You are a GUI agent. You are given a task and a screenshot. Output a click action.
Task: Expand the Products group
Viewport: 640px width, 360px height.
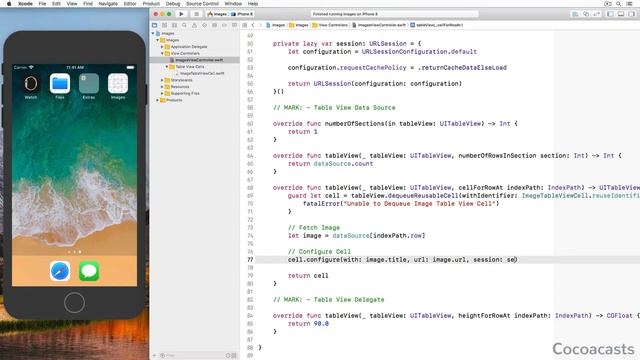pos(158,100)
